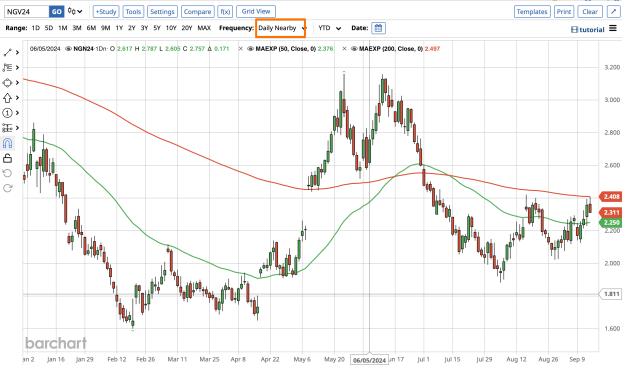Open the Daily Nearby frequency dropdown
The width and height of the screenshot is (625, 375).
[281, 28]
